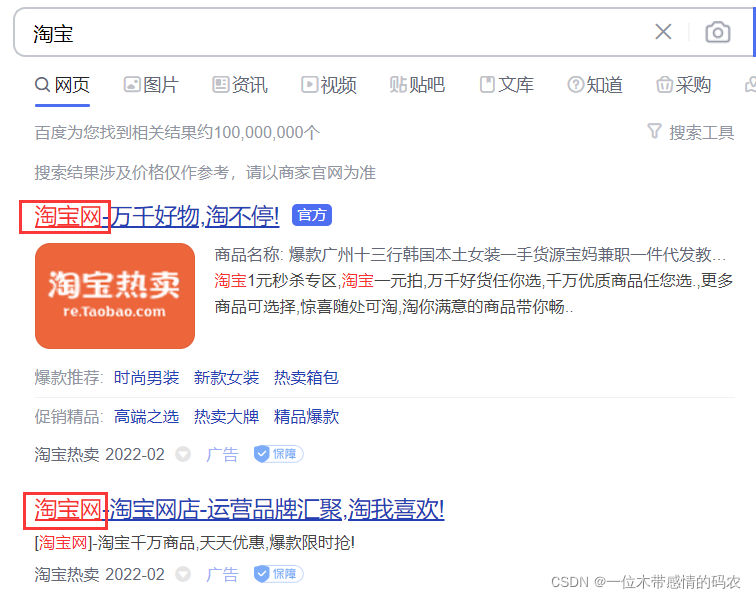Switch to the 资讯 tab
The width and height of the screenshot is (756, 598).
pos(239,85)
